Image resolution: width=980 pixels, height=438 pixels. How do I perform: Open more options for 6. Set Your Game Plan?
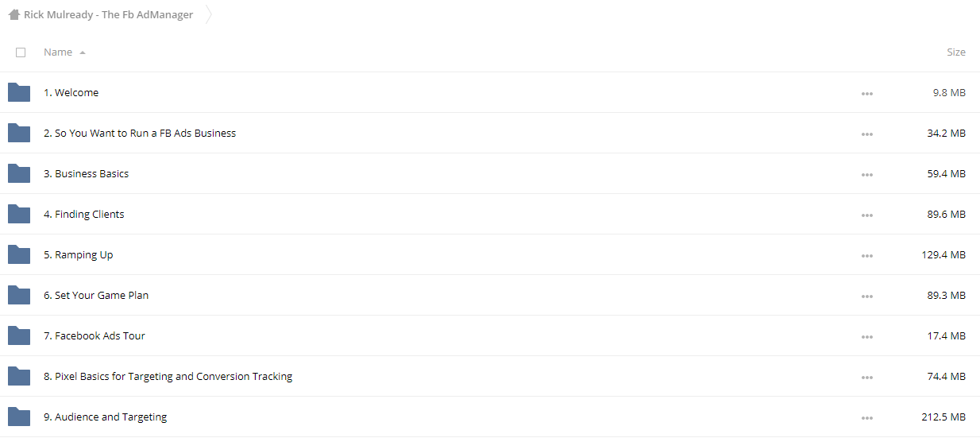[866, 296]
